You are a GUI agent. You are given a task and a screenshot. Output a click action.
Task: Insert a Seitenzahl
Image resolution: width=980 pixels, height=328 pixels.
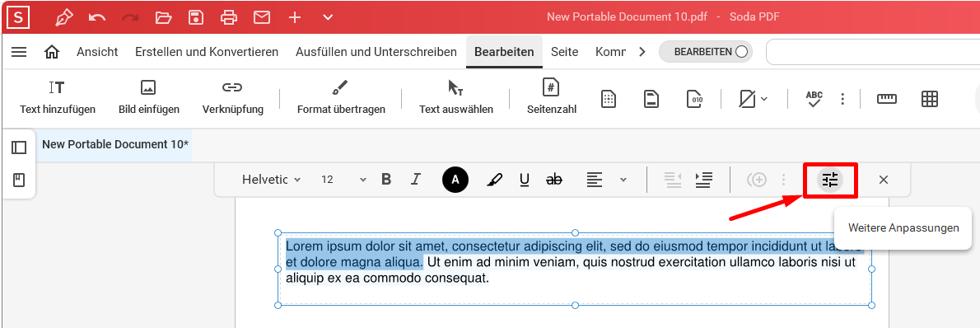pos(551,97)
